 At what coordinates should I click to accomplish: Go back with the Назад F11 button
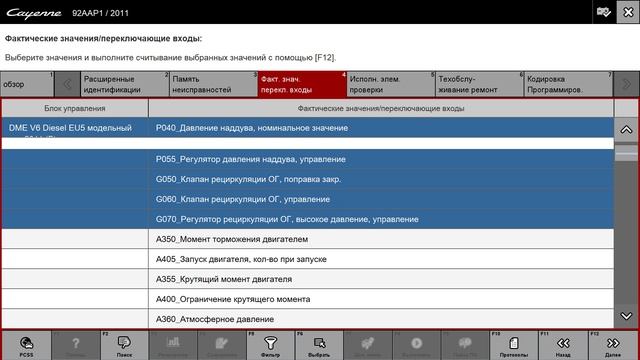point(563,345)
